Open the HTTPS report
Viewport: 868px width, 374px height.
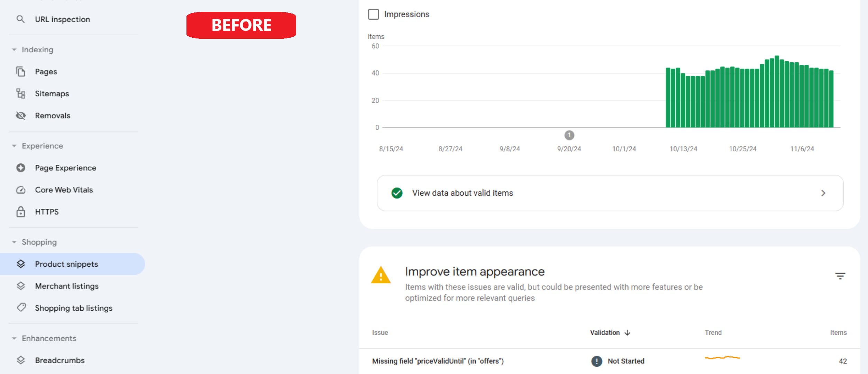[x=47, y=212]
